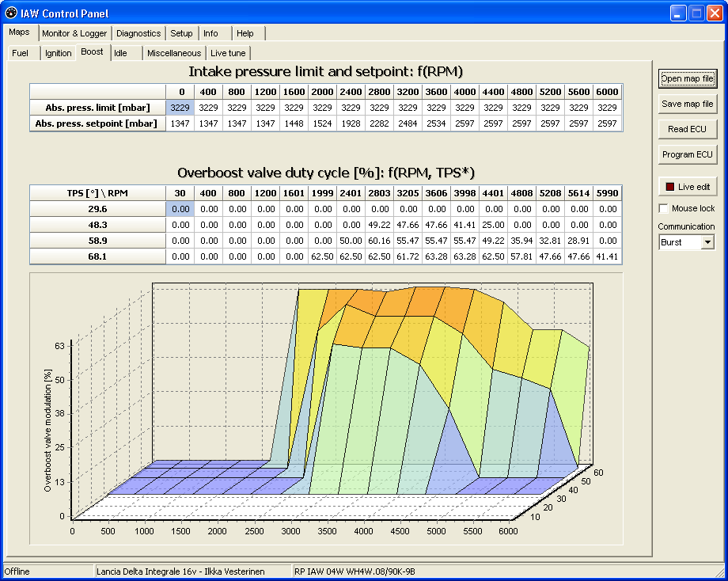The width and height of the screenshot is (728, 581).
Task: Open the Ignition sub-tab
Action: click(58, 53)
